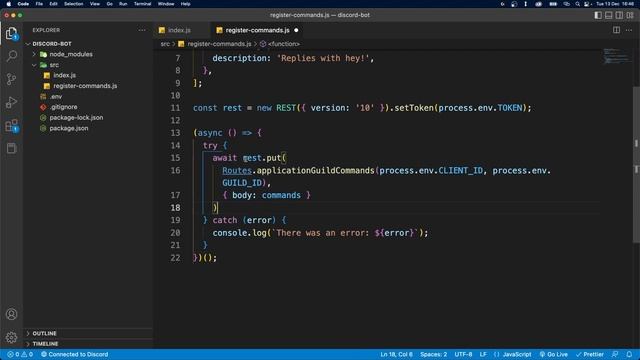The image size is (640, 360).
Task: Open the Run and Debug view
Action: [11, 102]
